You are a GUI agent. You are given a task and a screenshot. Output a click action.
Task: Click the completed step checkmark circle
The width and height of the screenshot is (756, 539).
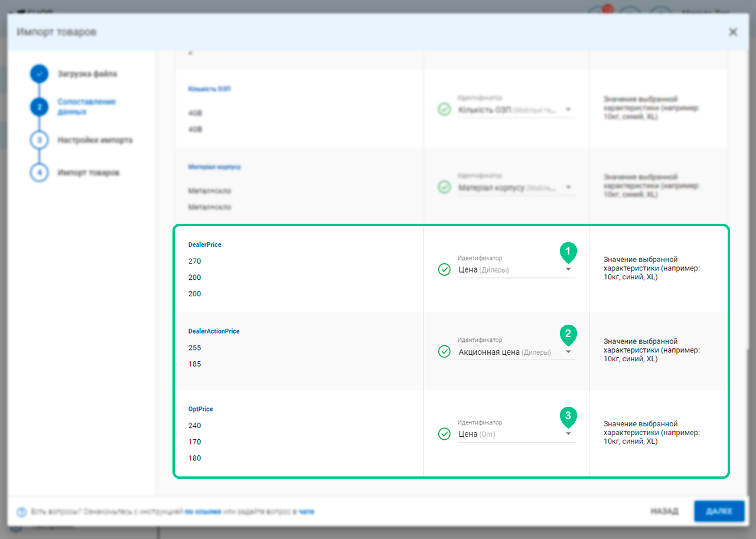[39, 74]
